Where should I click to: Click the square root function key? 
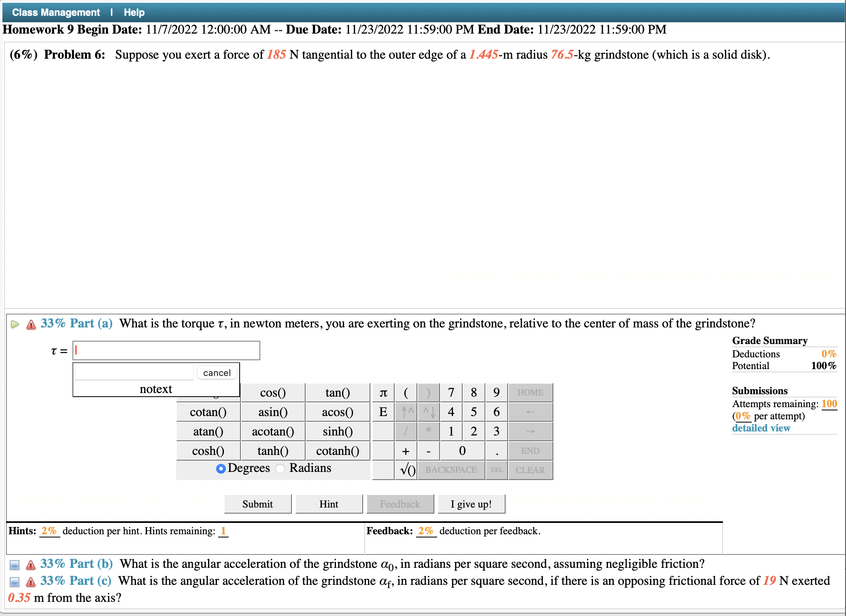click(406, 470)
